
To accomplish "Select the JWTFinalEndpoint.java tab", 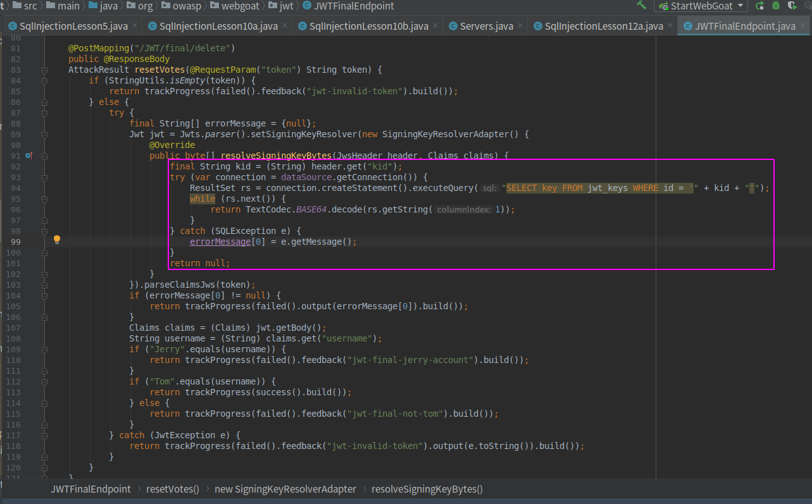I will click(x=745, y=26).
